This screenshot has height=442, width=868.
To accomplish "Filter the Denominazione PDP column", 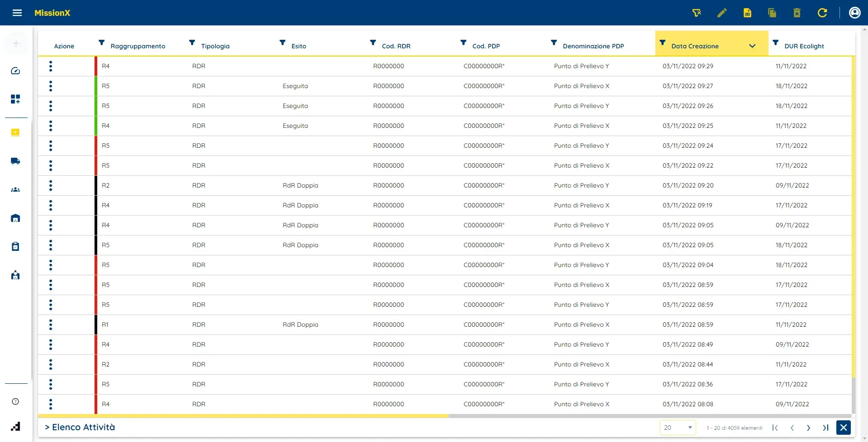I will tap(554, 42).
